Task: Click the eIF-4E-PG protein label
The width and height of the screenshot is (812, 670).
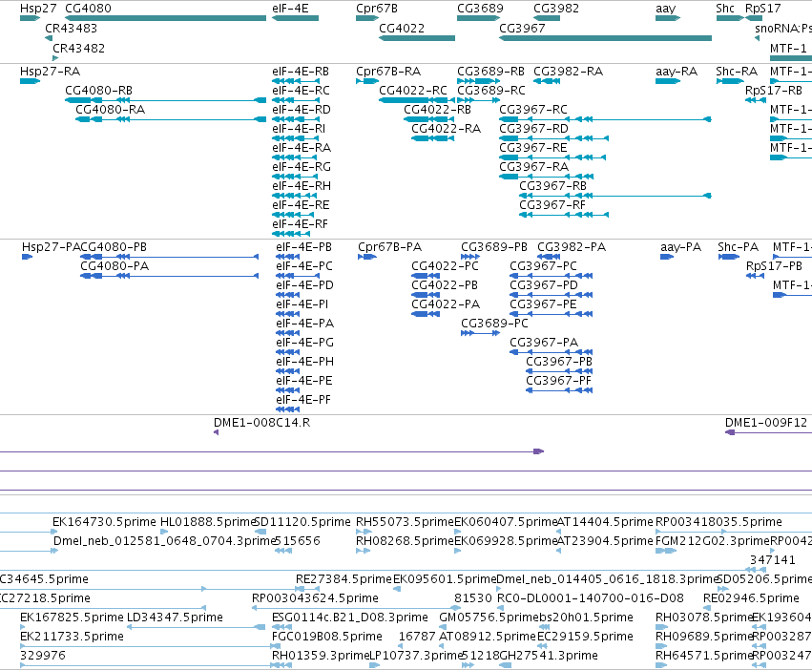Action: (x=304, y=342)
